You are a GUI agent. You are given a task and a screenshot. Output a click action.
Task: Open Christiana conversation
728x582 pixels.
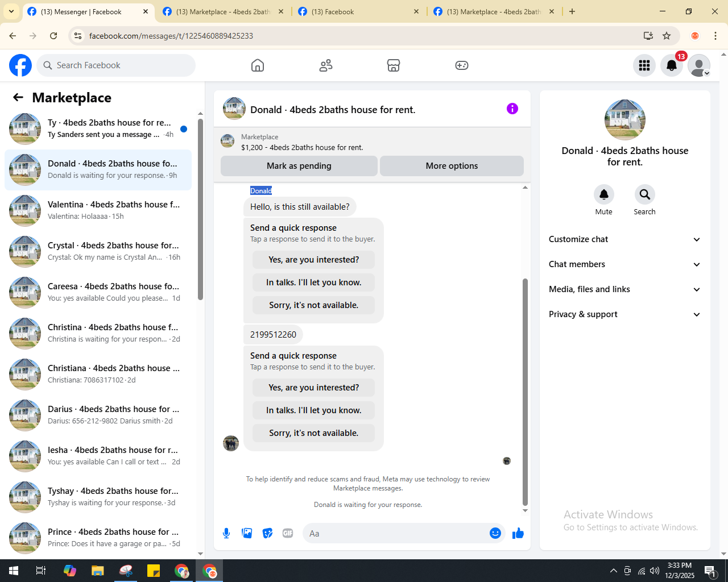98,374
